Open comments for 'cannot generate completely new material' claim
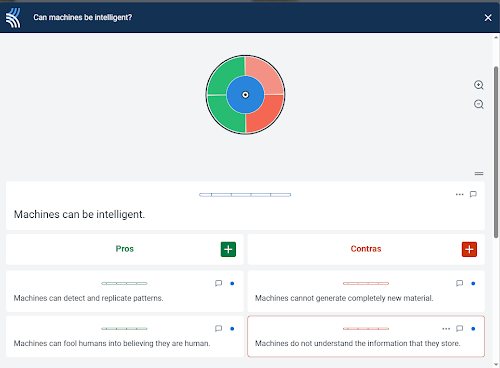Viewport: 500px width, 368px height. (x=459, y=283)
